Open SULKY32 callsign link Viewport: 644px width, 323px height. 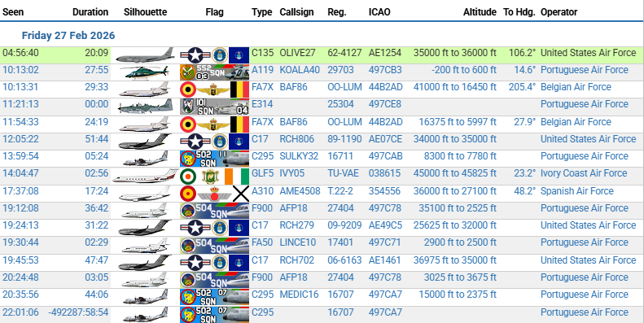pos(299,156)
